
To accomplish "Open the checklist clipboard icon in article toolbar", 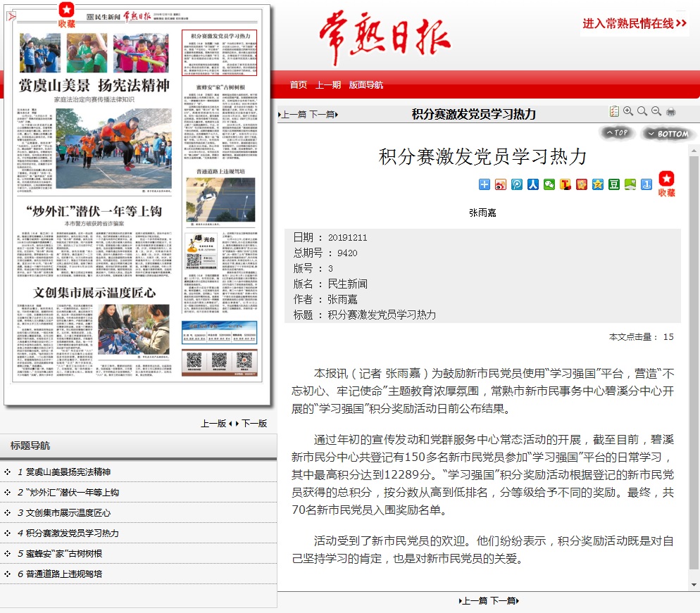I will tap(614, 111).
